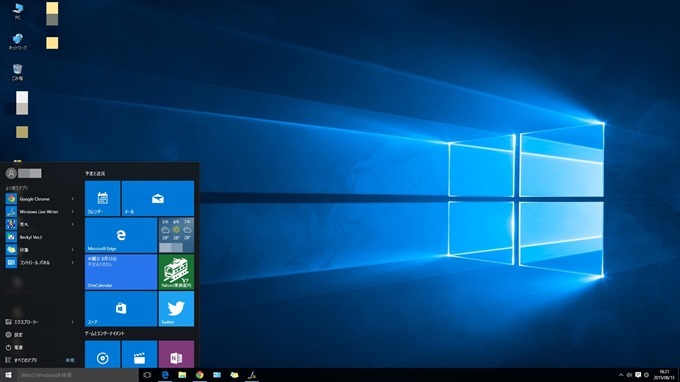Expand jump list arrow of third most-used app

pyautogui.click(x=73, y=224)
